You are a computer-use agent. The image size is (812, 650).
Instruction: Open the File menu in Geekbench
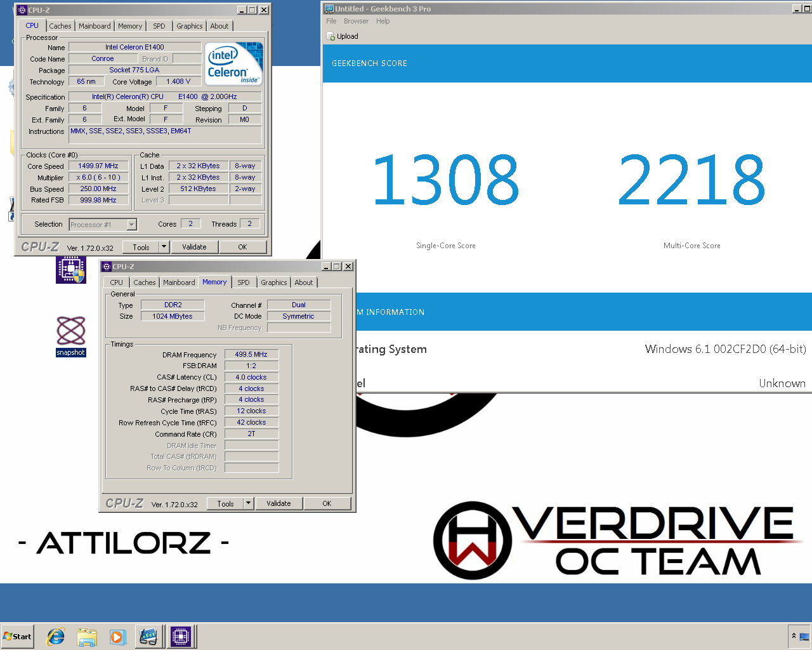pyautogui.click(x=331, y=21)
